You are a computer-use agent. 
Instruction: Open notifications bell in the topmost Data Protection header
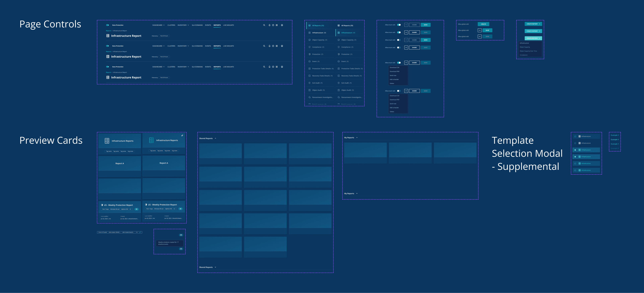(269, 25)
